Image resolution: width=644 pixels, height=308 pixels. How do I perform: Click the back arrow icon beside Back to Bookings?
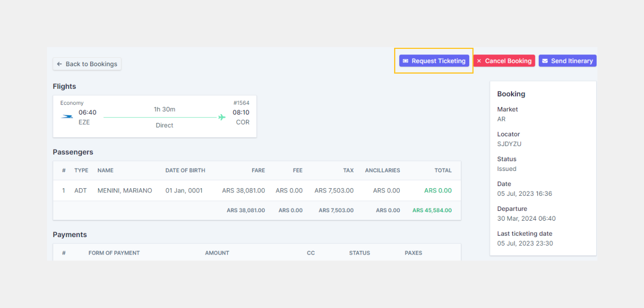[60, 64]
